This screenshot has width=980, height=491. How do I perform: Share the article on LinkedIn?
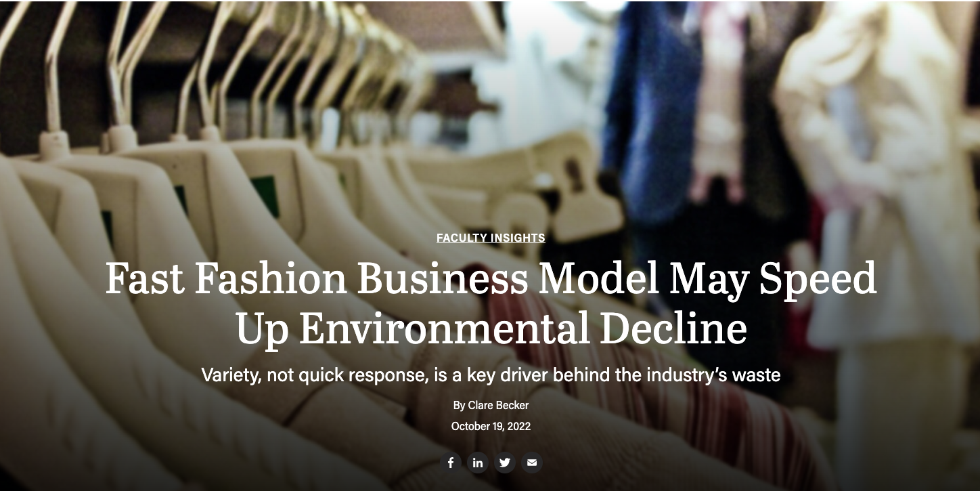pyautogui.click(x=478, y=463)
